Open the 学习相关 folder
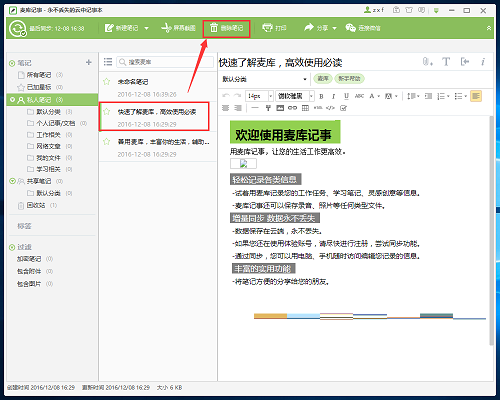 point(49,169)
